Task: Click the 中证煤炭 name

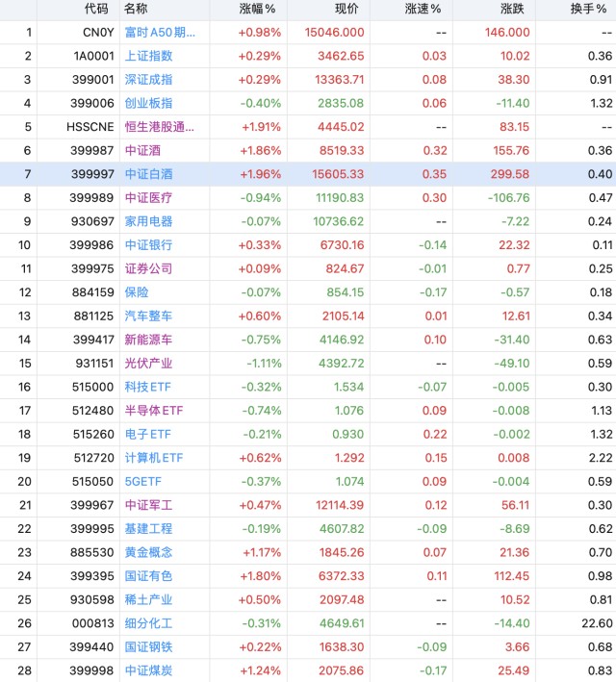Action: click(148, 670)
